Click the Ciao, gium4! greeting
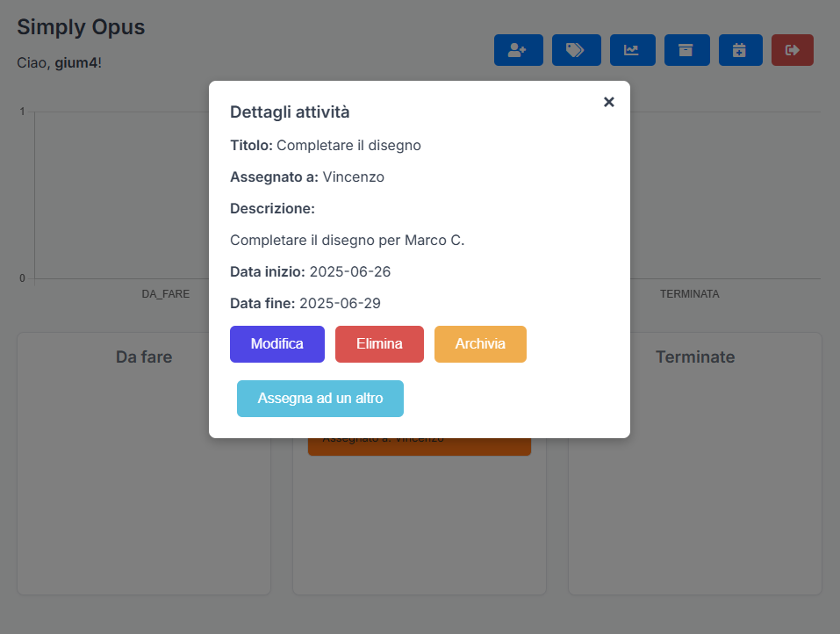840x634 pixels. coord(59,62)
